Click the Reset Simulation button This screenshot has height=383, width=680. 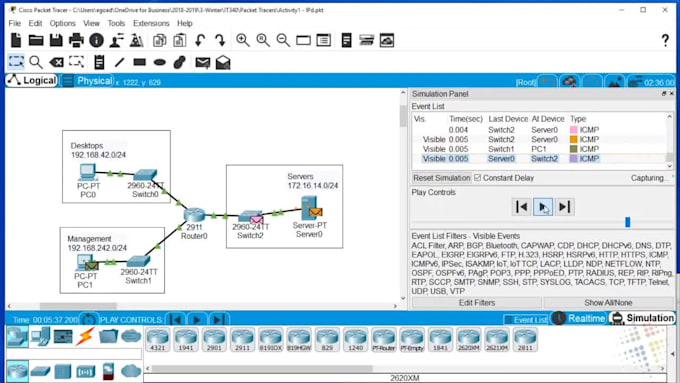coord(441,178)
